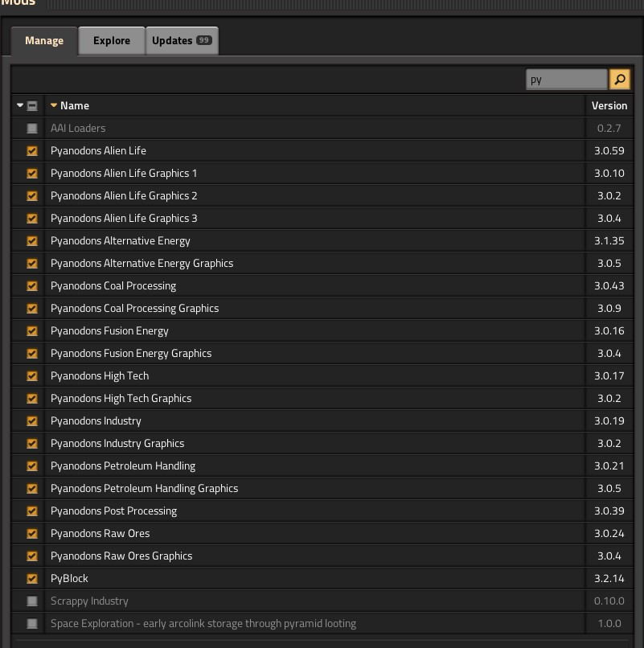Uncheck Pyanodons Post Processing checkbox
The height and width of the screenshot is (648, 644).
pyautogui.click(x=32, y=511)
